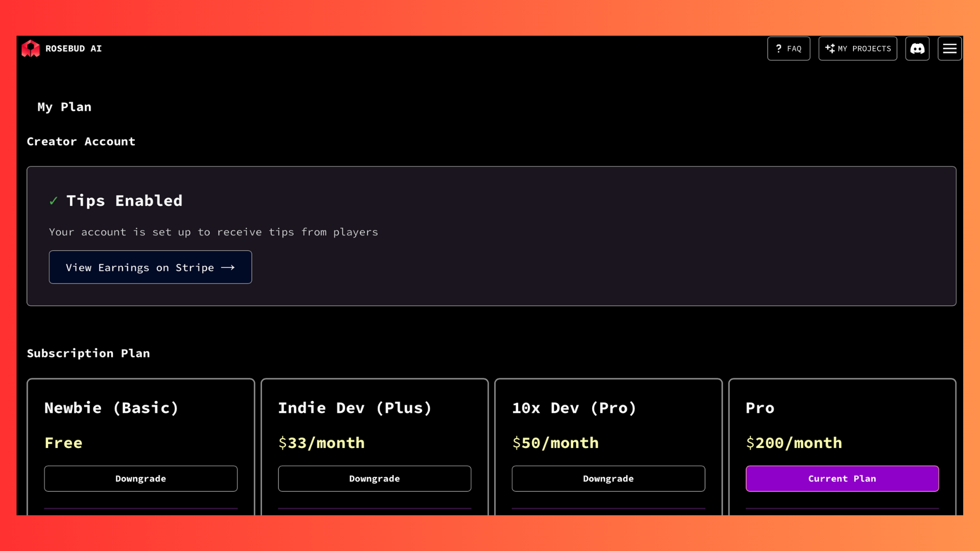This screenshot has width=980, height=551.
Task: Click the $200/month price text
Action: 794,443
